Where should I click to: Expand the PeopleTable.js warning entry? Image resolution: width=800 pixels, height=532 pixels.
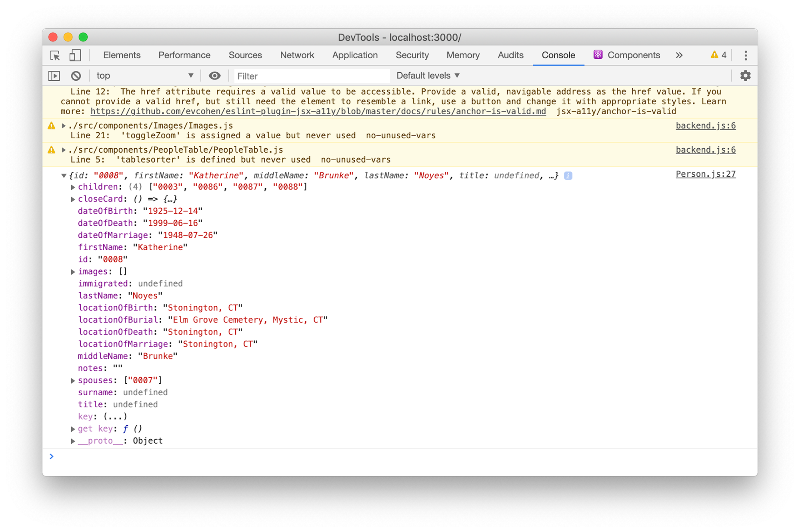pyautogui.click(x=64, y=149)
